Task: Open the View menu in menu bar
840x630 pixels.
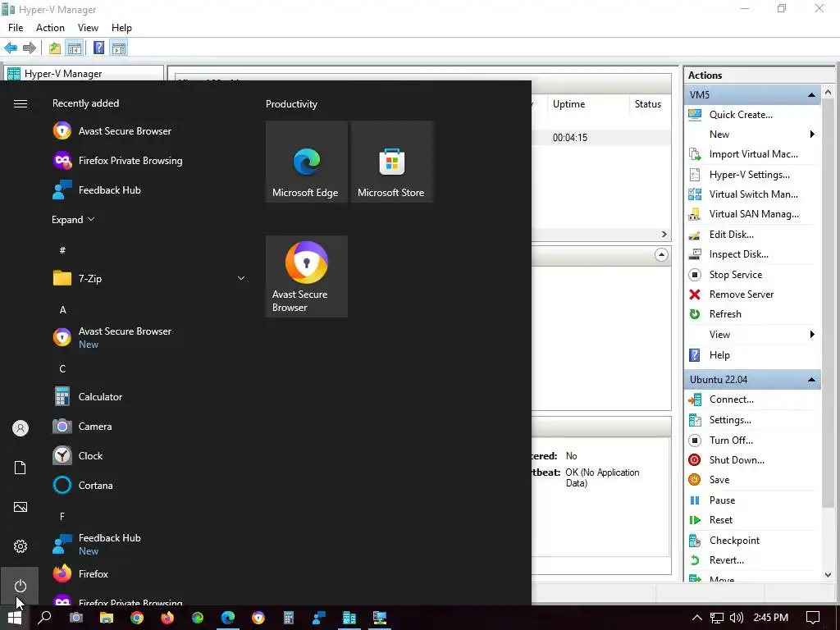Action: click(x=88, y=28)
